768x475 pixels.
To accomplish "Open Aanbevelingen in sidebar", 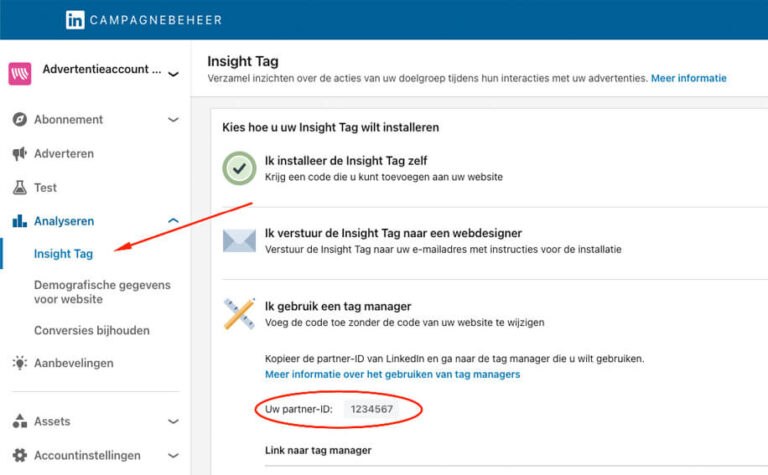I will tap(73, 363).
